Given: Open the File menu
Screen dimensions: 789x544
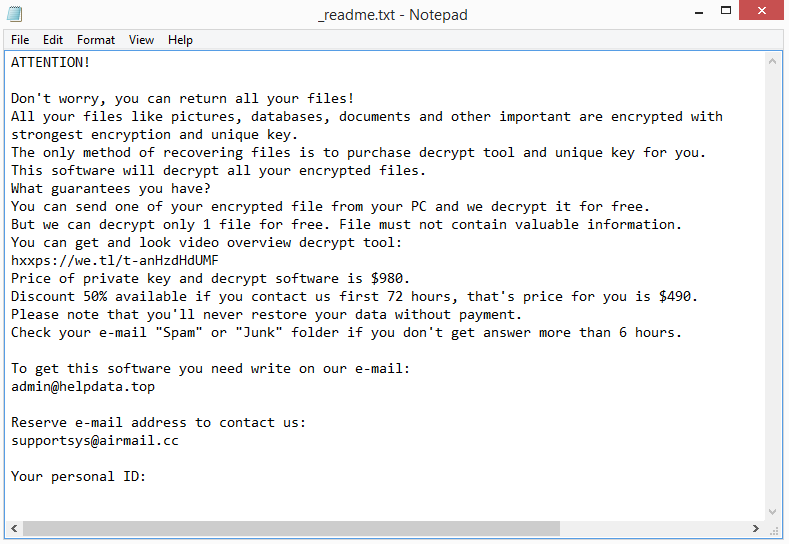Looking at the screenshot, I should (20, 40).
